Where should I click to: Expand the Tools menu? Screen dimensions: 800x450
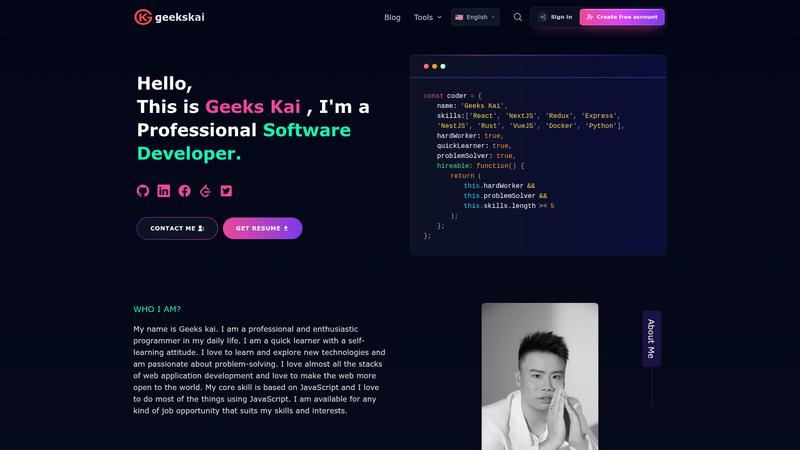point(428,17)
